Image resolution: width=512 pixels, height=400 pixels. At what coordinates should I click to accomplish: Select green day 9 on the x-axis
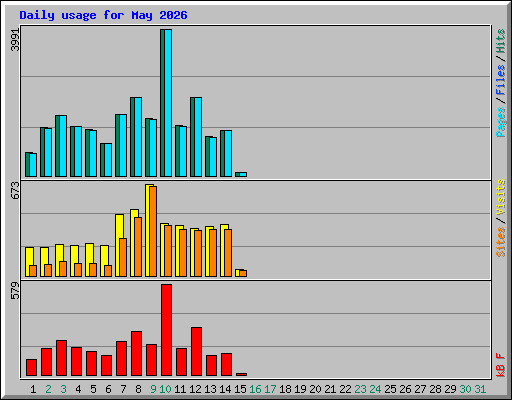coord(153,389)
